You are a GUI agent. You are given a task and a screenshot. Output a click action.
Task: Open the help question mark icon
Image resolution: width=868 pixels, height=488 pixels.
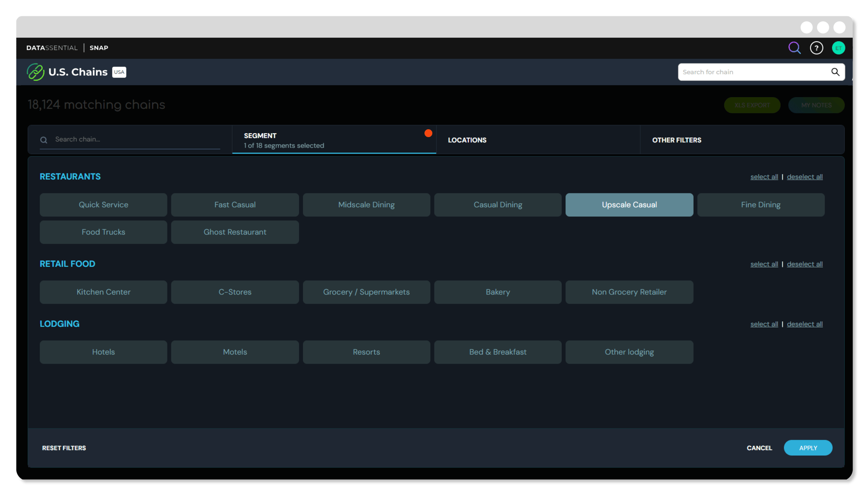pyautogui.click(x=816, y=48)
